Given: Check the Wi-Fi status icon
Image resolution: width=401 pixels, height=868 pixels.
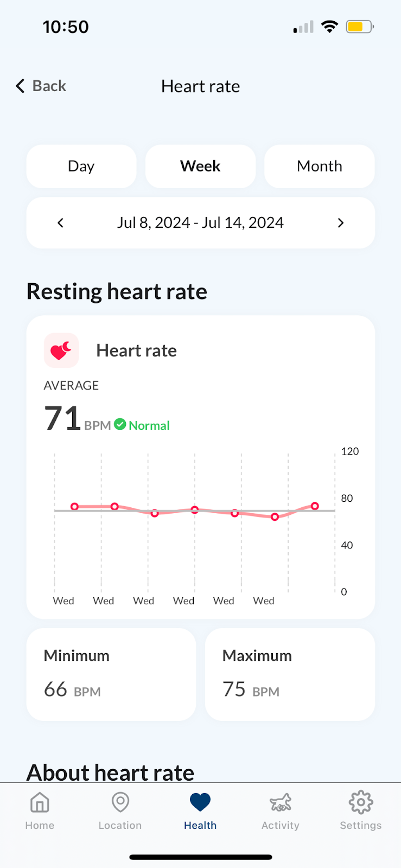Looking at the screenshot, I should pyautogui.click(x=329, y=27).
